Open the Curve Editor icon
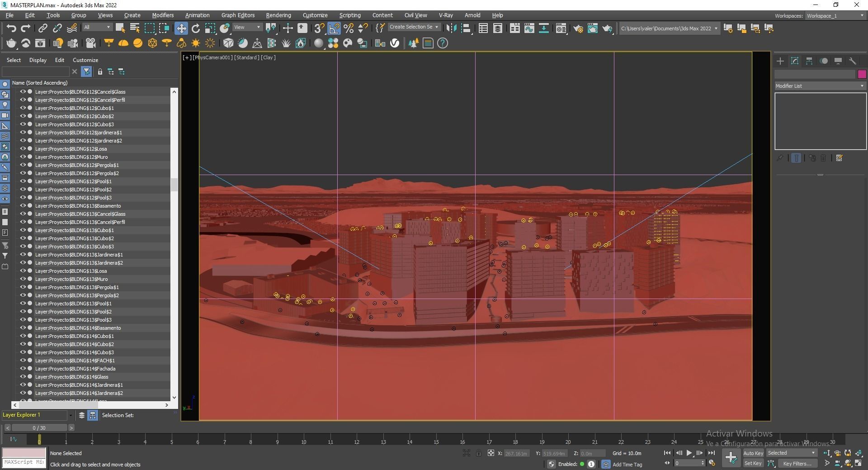Viewport: 868px width, 470px height. [x=529, y=28]
